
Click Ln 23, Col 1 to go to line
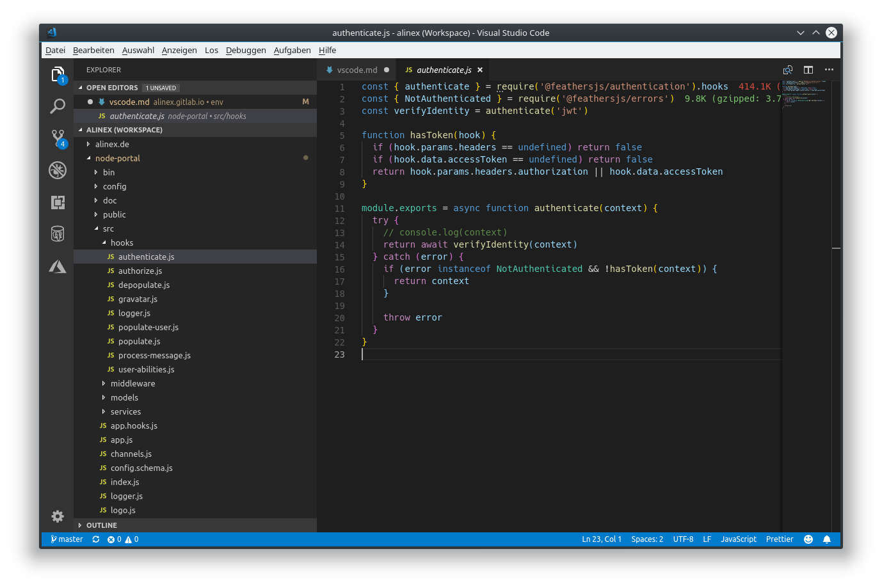point(602,539)
